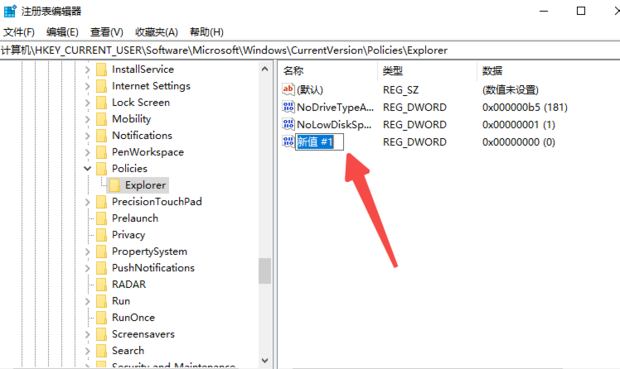The width and height of the screenshot is (620, 369).
Task: Expand the Internet Settings key
Action: (x=87, y=86)
